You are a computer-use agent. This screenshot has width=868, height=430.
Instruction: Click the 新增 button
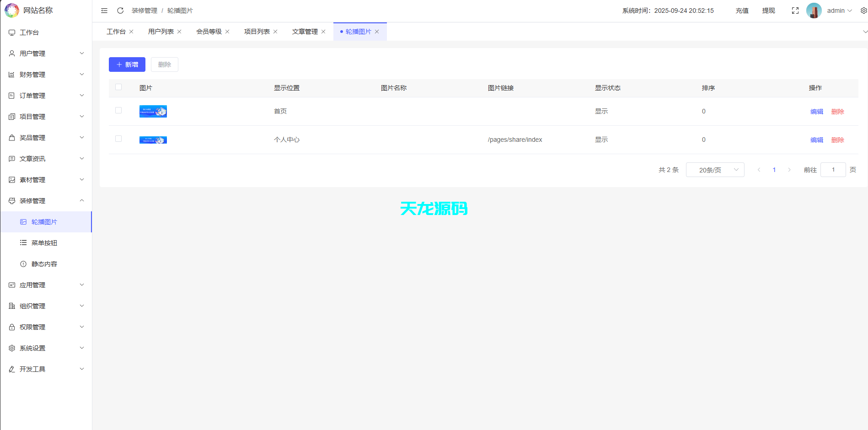(127, 64)
